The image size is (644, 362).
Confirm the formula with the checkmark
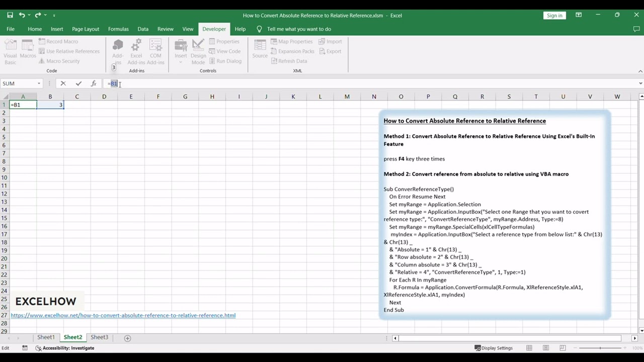coord(78,83)
